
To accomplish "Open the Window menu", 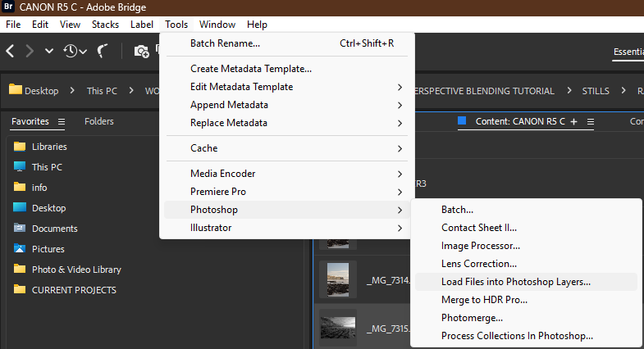I will [217, 25].
